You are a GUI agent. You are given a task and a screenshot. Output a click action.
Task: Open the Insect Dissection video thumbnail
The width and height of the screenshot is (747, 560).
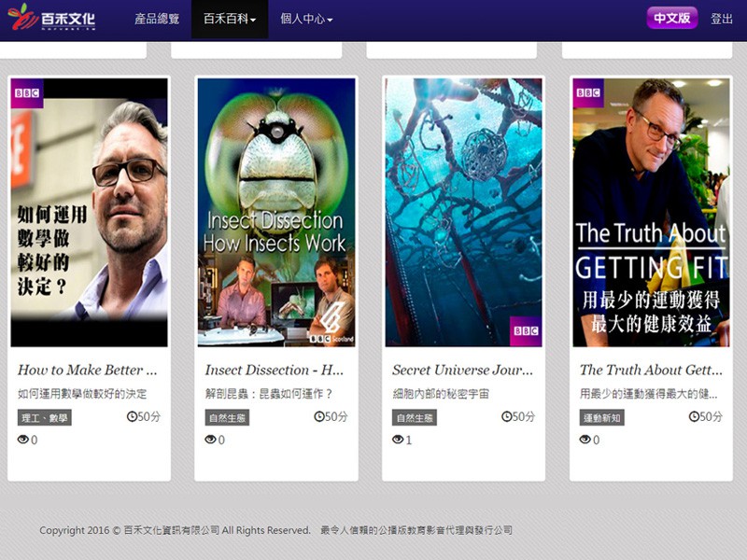click(276, 213)
